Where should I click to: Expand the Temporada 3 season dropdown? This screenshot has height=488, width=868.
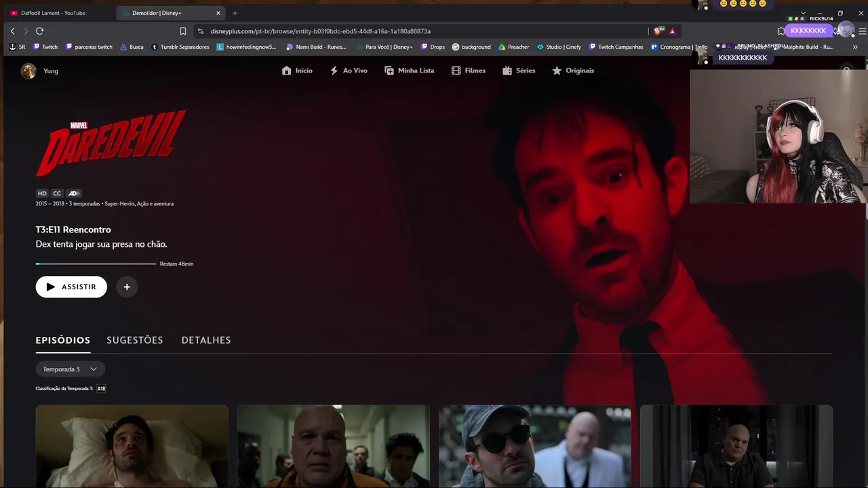71,369
